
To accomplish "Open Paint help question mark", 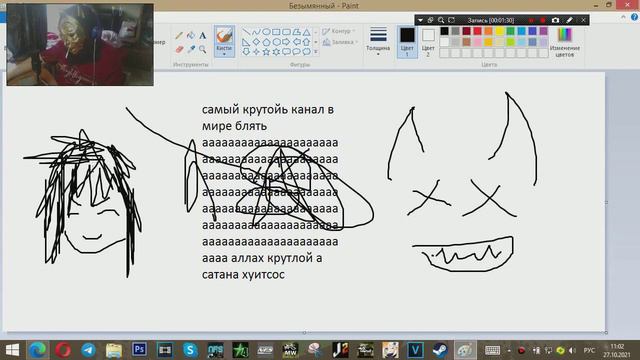I will click(635, 17).
